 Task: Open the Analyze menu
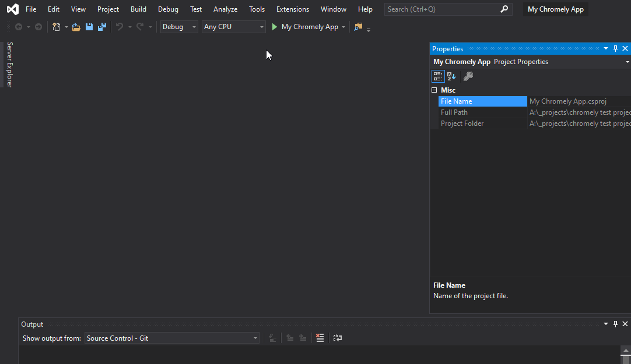[x=225, y=9]
